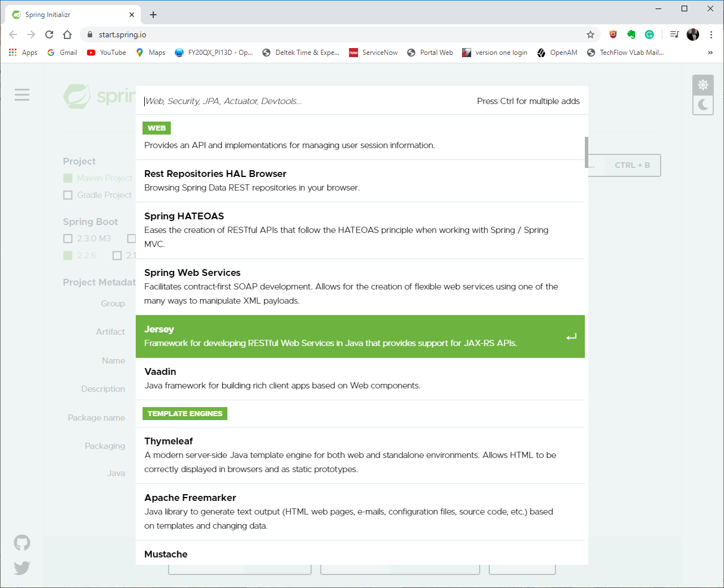Open the Grammarly extension icon
The height and width of the screenshot is (588, 724).
pyautogui.click(x=649, y=34)
